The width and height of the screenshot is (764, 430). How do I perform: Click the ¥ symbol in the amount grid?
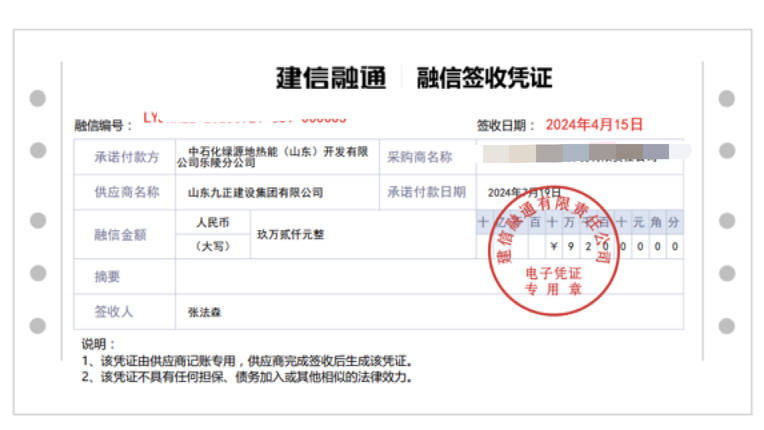[x=553, y=246]
